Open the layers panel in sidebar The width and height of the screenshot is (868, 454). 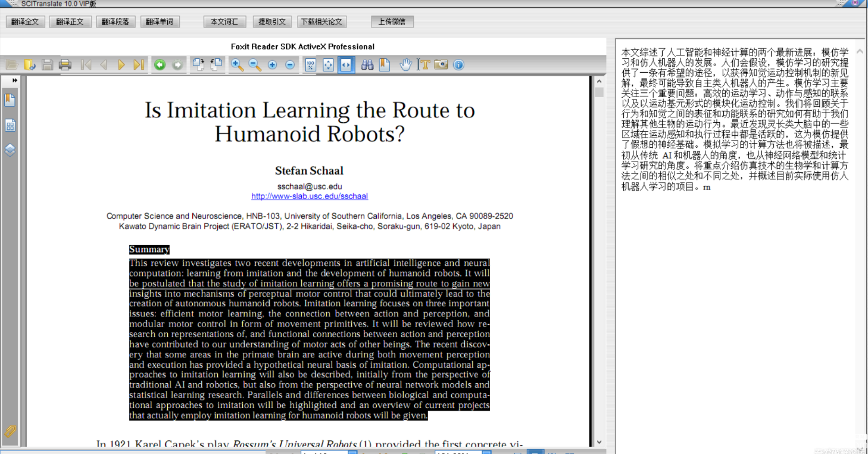pyautogui.click(x=10, y=150)
